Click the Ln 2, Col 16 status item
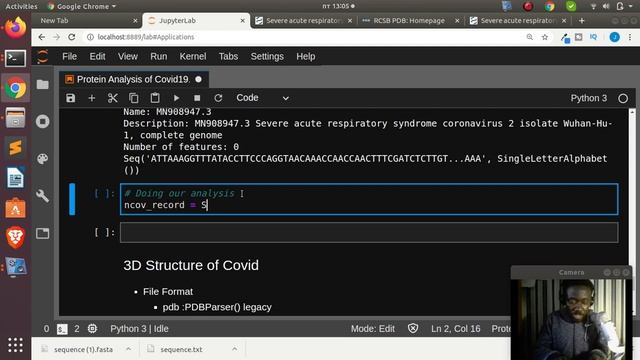 (x=456, y=329)
